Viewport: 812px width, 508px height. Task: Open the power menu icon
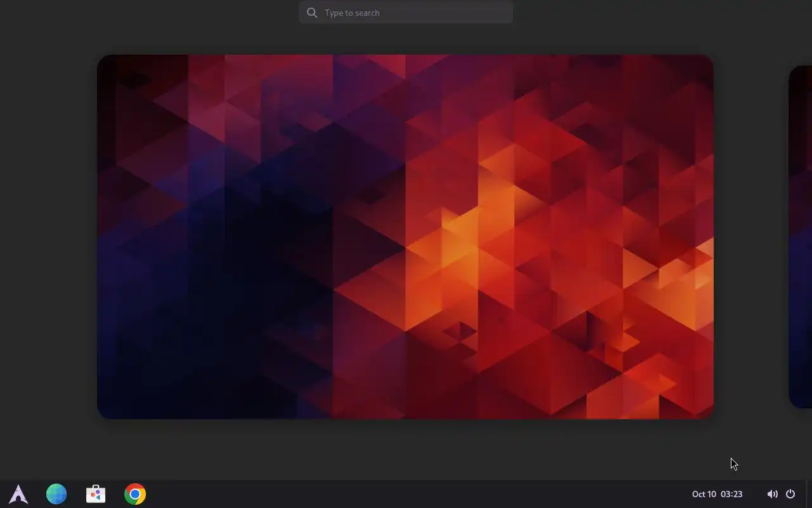790,494
